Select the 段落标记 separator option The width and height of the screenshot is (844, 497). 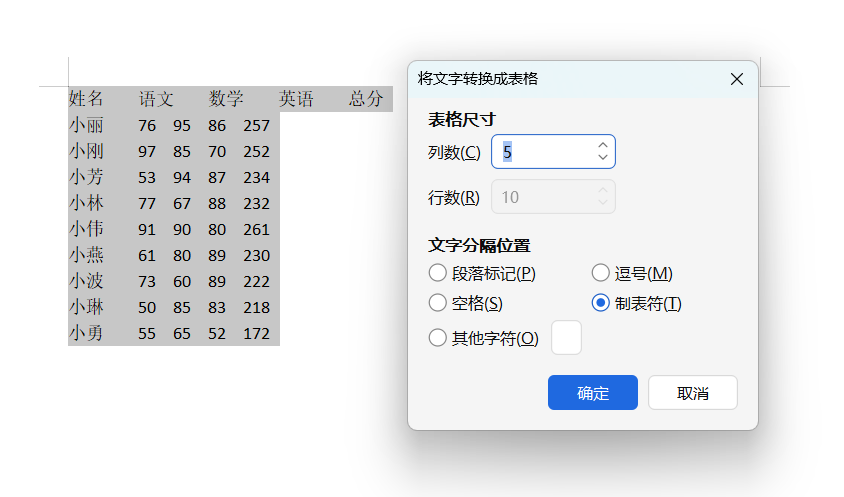coord(437,273)
